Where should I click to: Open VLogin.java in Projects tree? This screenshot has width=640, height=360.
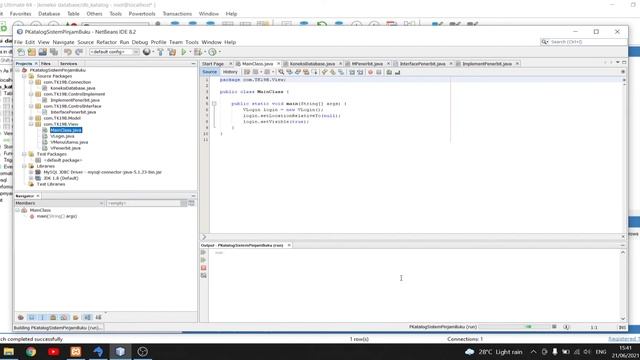click(62, 136)
